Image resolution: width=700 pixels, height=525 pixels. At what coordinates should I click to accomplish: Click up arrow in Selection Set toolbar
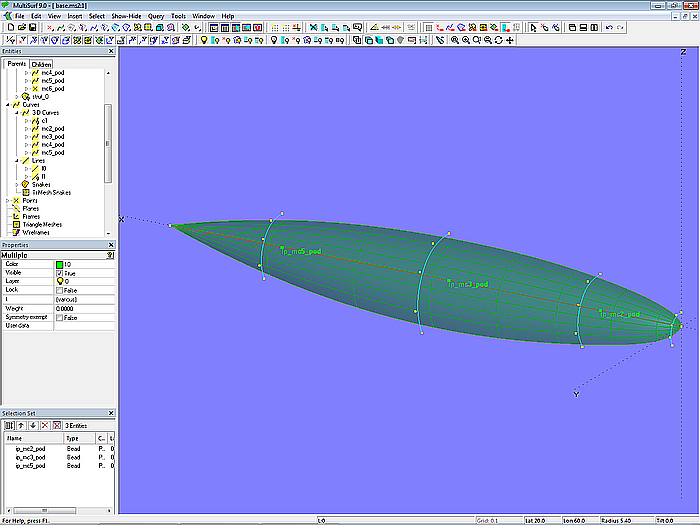[x=21, y=425]
